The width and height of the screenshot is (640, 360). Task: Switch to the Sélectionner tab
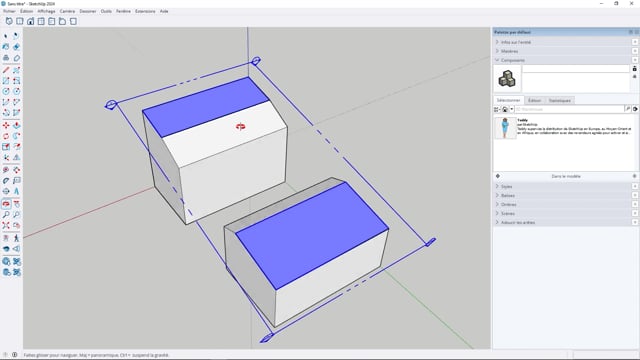(x=508, y=100)
